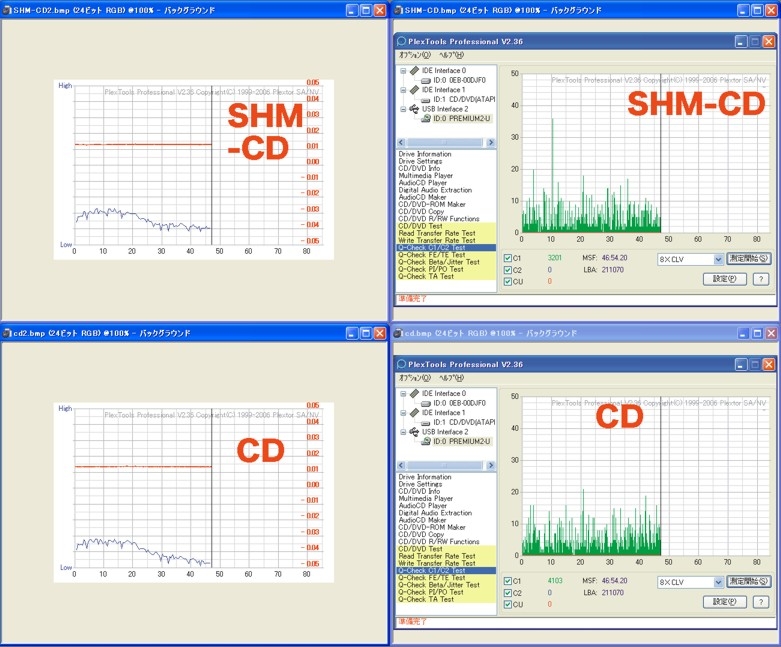Click 測定開始(S) button in SHM-CD.bmp window
Screen dimensions: 781x647
748,259
